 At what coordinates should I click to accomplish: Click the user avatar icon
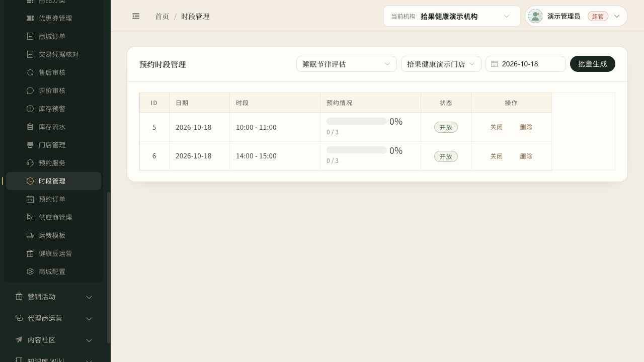535,16
